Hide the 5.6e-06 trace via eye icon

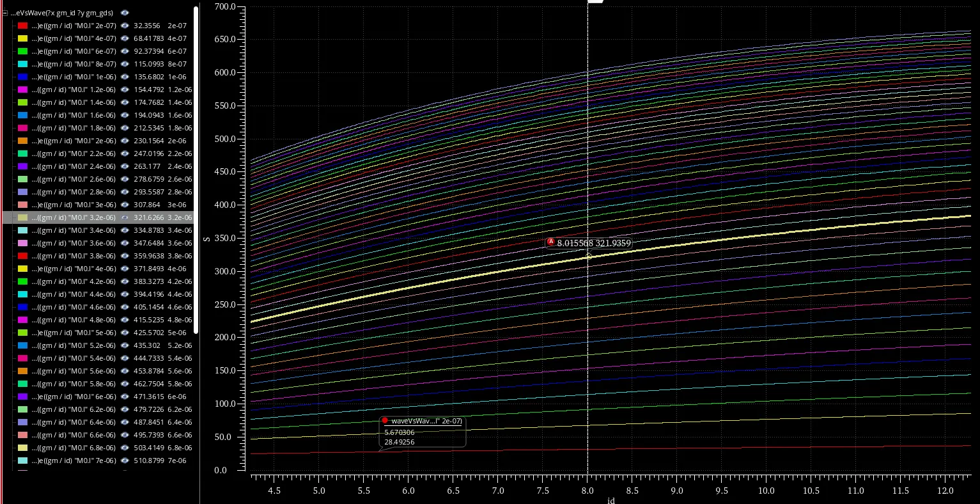(125, 371)
